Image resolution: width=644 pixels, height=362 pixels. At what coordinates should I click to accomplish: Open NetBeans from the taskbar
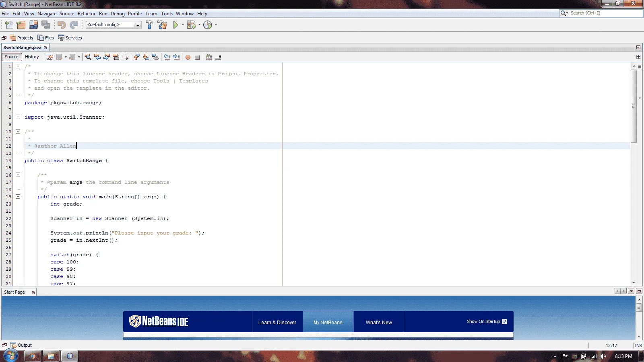tap(70, 356)
